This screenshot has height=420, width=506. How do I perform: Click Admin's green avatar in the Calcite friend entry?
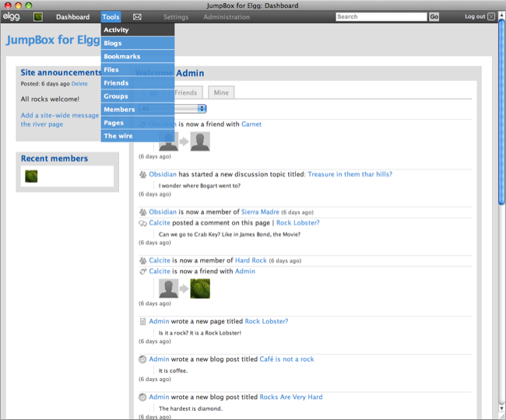point(200,289)
